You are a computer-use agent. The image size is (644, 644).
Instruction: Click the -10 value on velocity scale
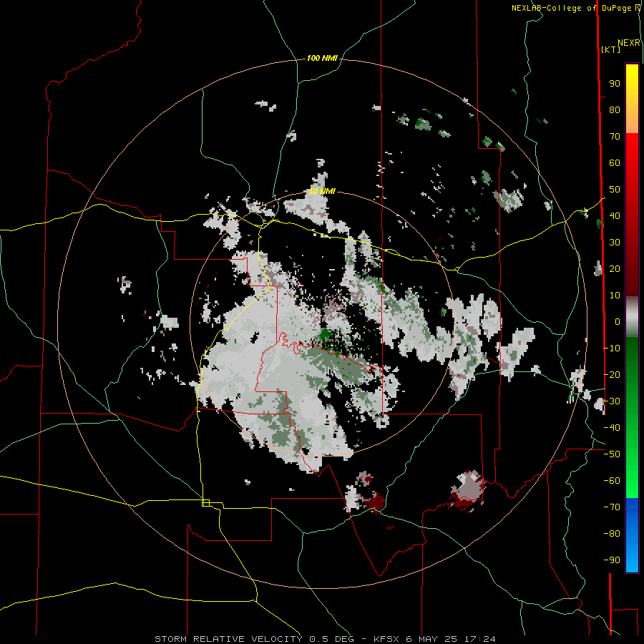(612, 348)
